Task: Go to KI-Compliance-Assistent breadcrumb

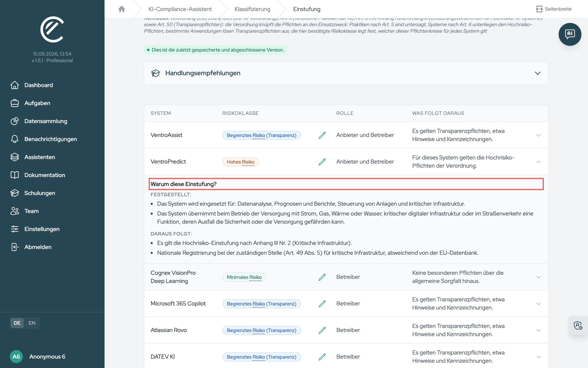Action: (180, 9)
